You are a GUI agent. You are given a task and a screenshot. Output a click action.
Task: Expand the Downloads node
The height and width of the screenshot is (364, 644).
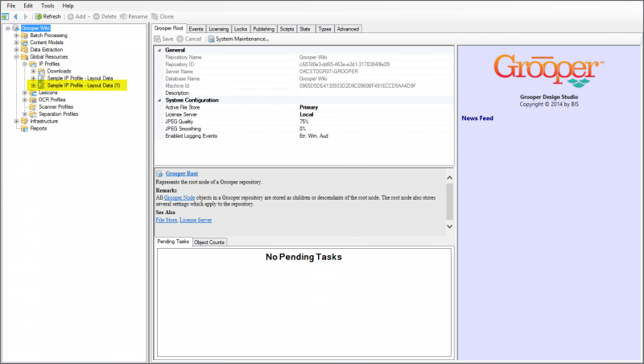pyautogui.click(x=33, y=71)
